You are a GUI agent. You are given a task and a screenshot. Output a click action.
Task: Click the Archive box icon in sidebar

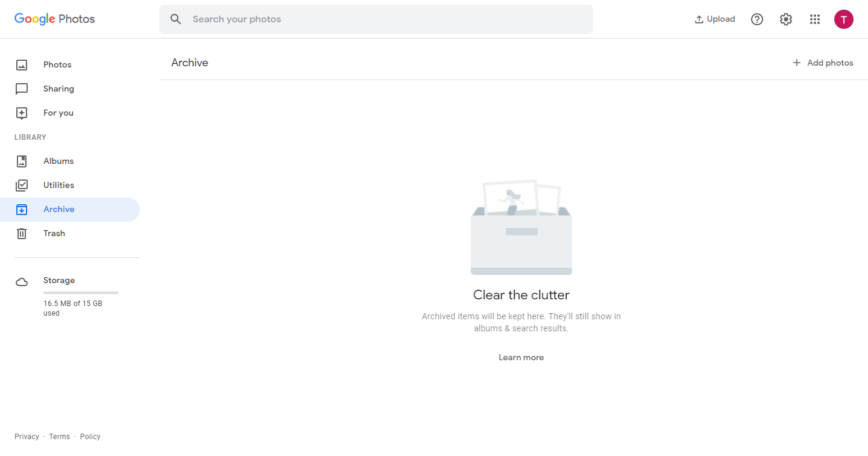click(22, 210)
